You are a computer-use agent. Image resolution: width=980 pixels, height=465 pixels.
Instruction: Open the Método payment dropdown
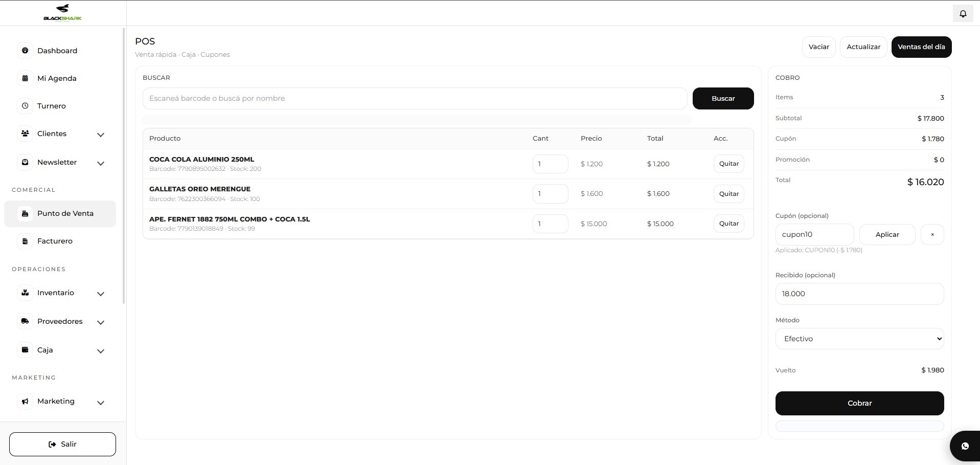pyautogui.click(x=859, y=338)
